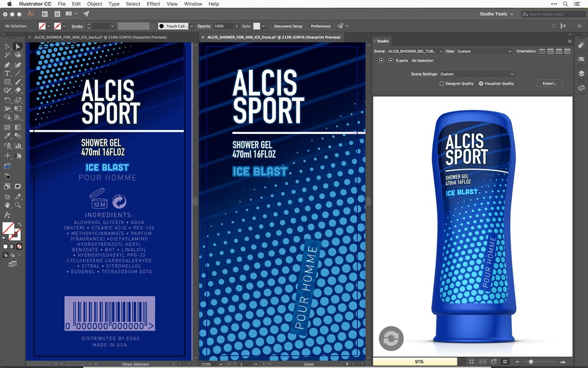Adjust the Studio preview zoom slider
Screen dimensions: 588x368
tap(530, 362)
